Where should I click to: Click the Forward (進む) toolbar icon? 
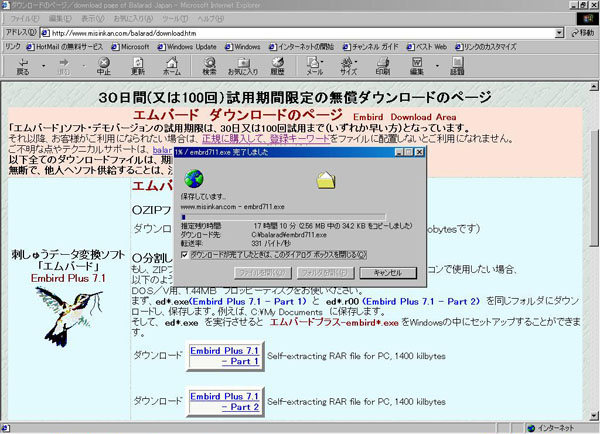tap(64, 66)
